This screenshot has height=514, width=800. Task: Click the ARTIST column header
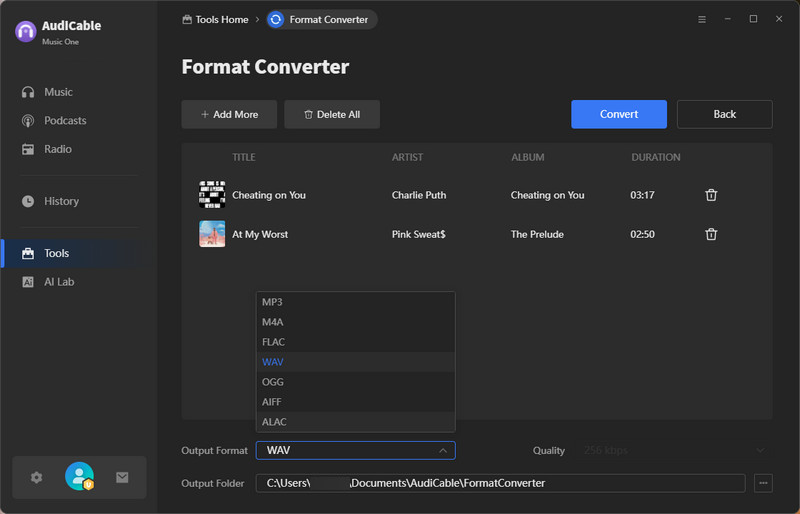407,157
